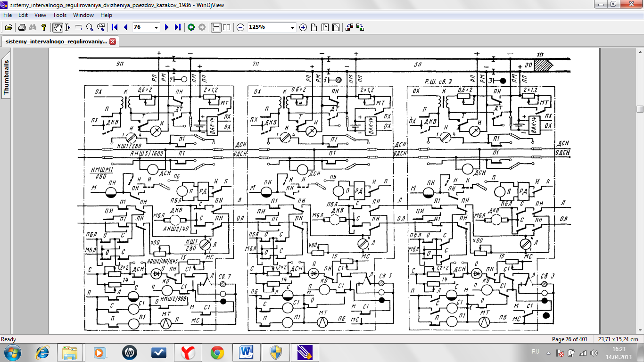Click the green Back navigation arrow
Screen dimensions: 644x362
(x=191, y=27)
